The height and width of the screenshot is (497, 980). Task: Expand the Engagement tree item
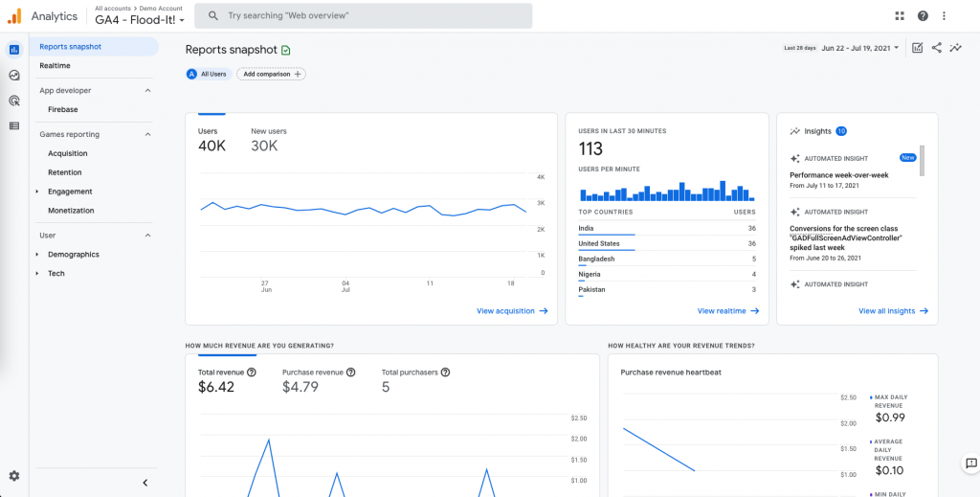37,192
